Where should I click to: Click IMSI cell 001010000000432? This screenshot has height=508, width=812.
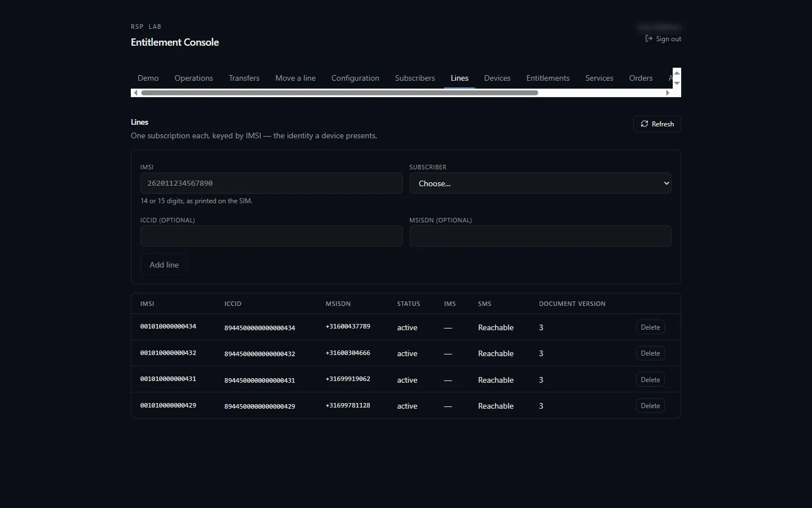tap(168, 353)
